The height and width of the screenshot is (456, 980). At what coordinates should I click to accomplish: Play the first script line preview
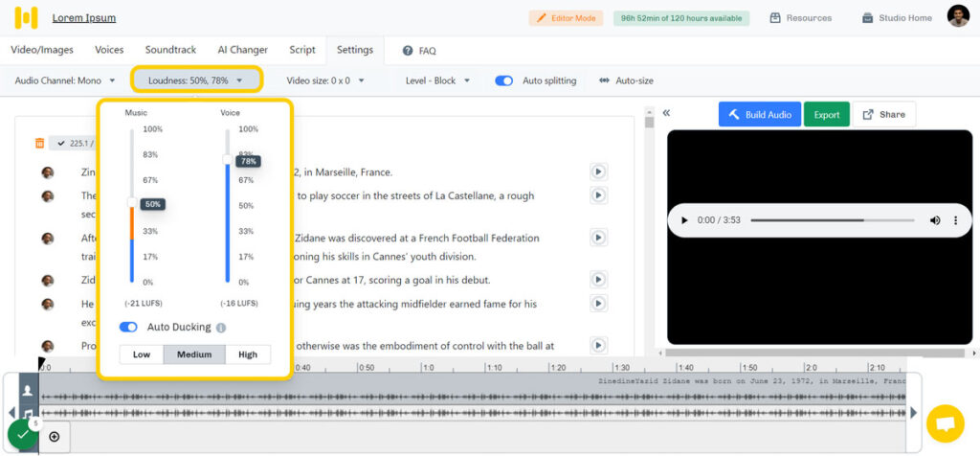click(x=598, y=172)
